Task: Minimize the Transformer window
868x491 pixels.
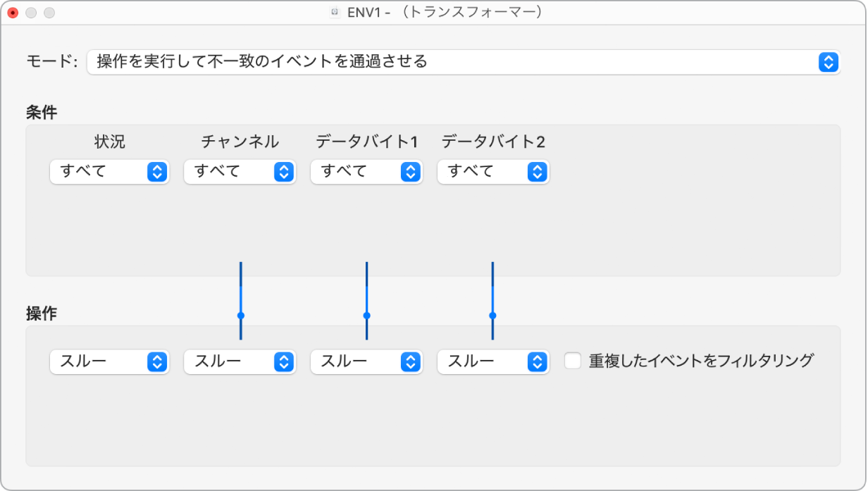Action: tap(31, 12)
